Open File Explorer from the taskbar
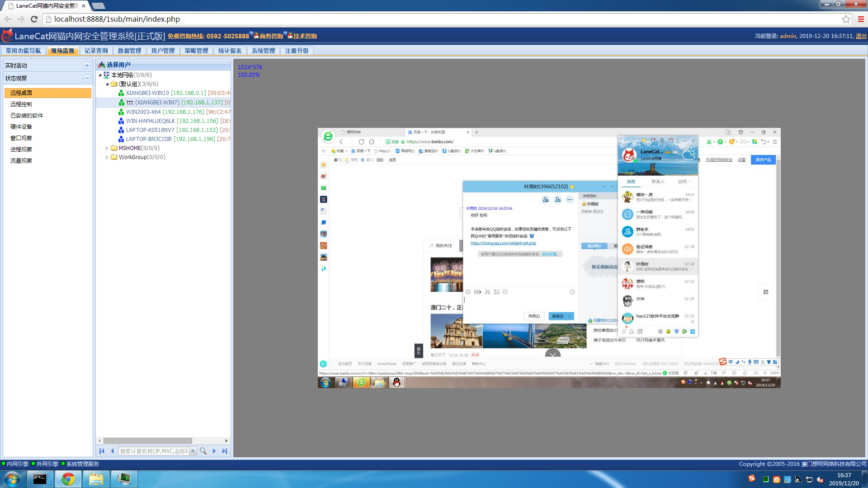 click(96, 479)
